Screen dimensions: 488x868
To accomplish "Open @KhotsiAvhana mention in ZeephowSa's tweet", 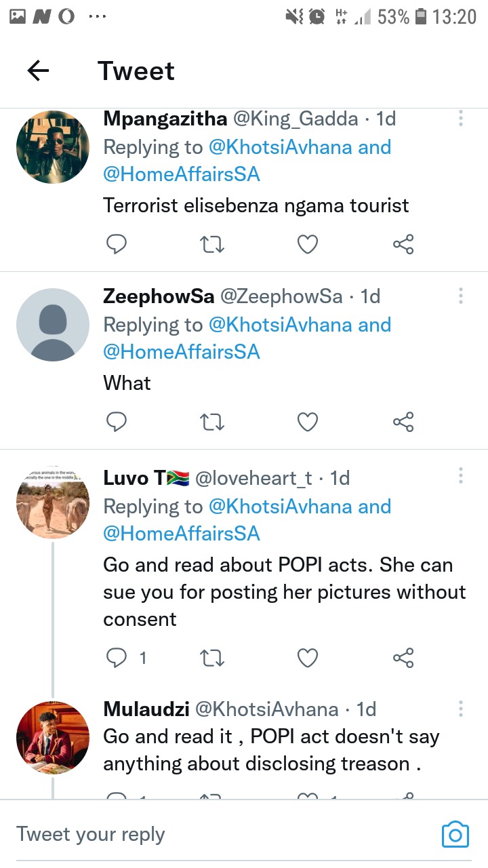I will (x=280, y=325).
